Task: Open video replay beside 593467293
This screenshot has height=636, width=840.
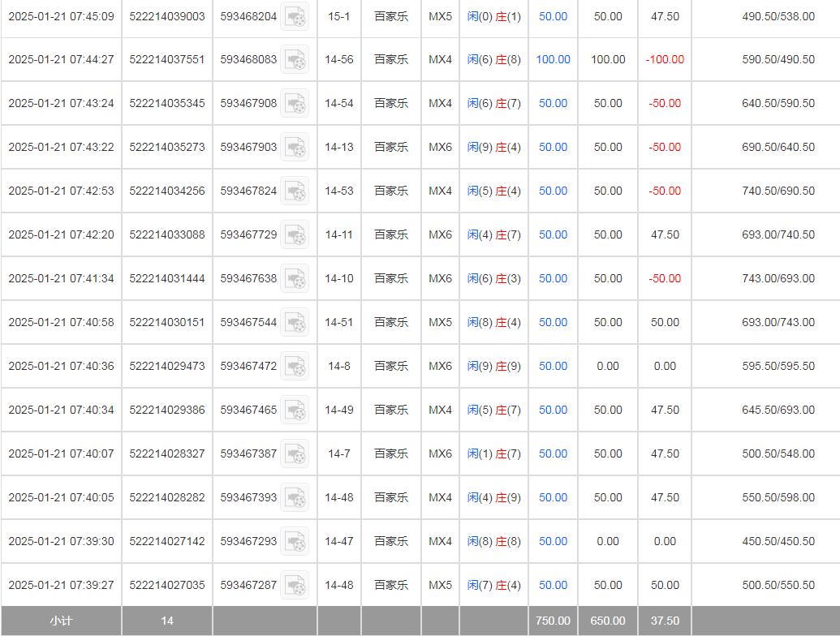Action: point(295,542)
